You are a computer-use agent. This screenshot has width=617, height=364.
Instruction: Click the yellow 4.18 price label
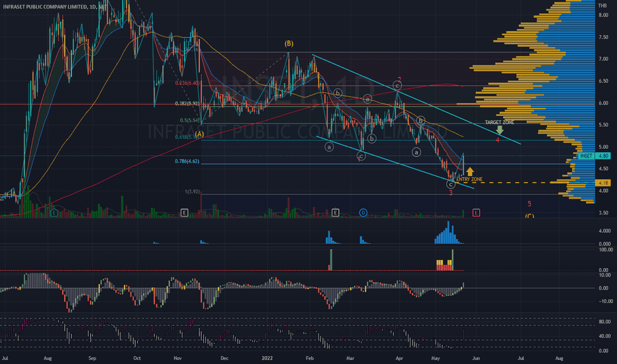pos(603,183)
